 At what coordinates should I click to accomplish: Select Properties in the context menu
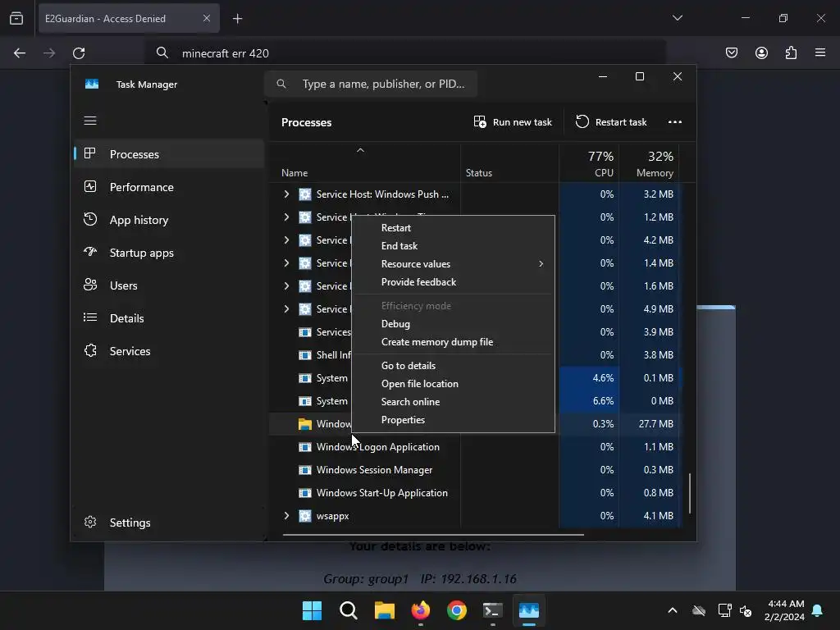click(x=453, y=420)
